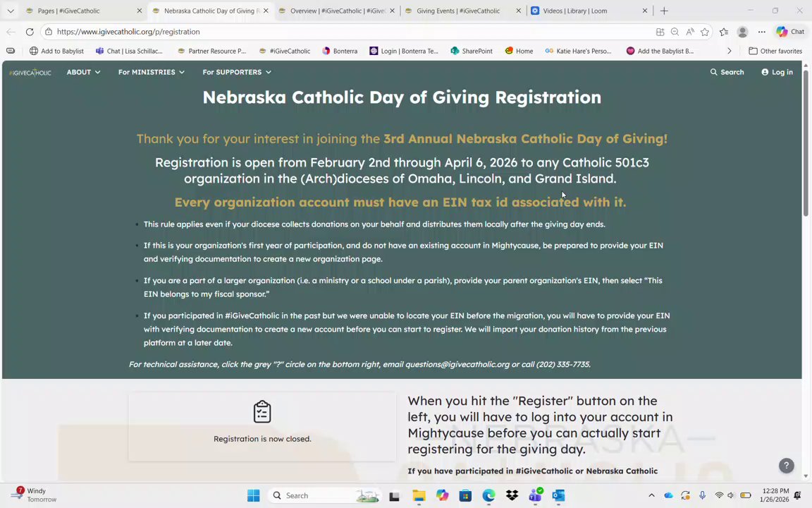812x508 pixels.
Task: View site info lock icon
Action: [48, 32]
